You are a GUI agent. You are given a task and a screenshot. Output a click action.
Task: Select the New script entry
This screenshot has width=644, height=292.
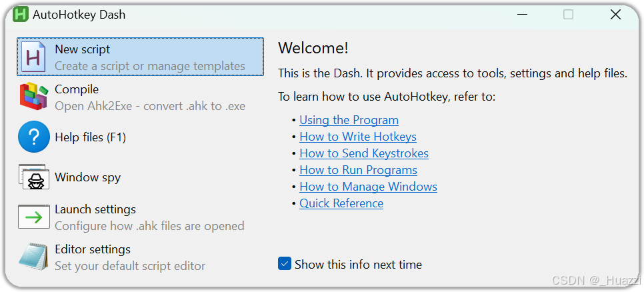(x=141, y=57)
